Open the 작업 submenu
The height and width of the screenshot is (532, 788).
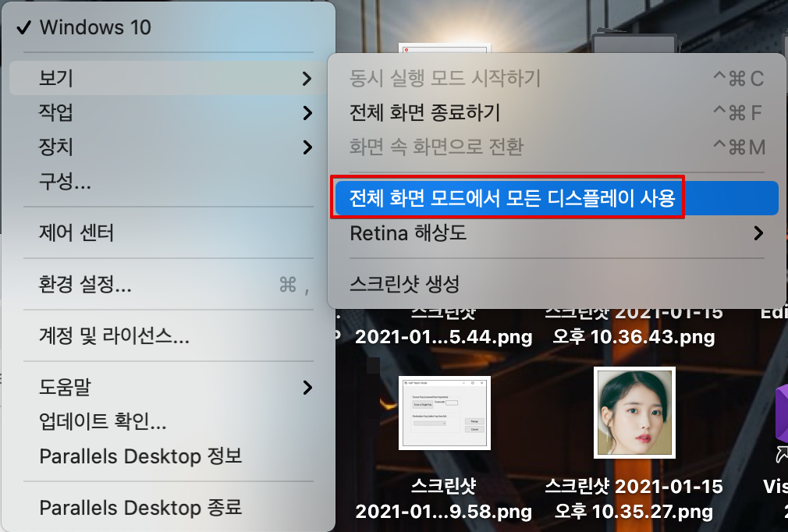(x=169, y=112)
